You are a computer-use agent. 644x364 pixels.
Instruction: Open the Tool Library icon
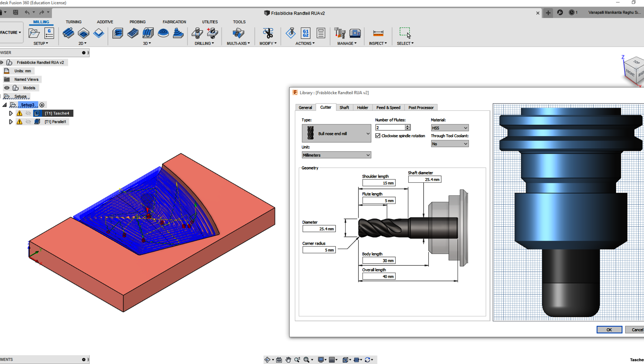[x=340, y=33]
